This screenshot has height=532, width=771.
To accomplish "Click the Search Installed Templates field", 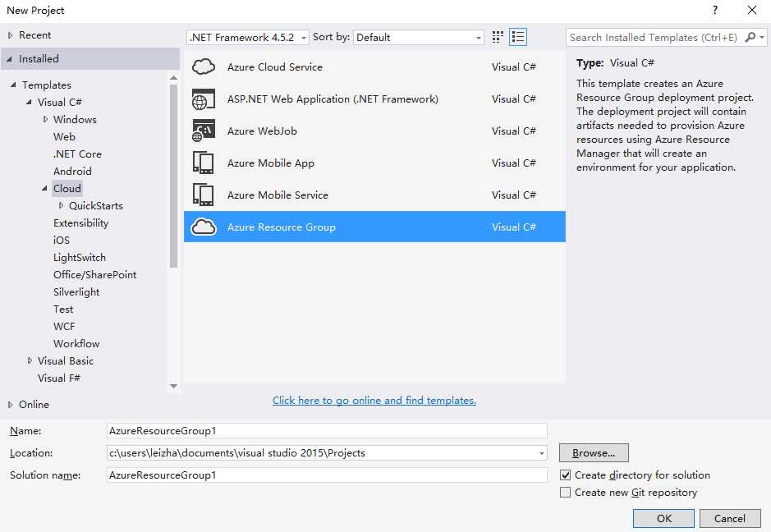I will point(655,38).
